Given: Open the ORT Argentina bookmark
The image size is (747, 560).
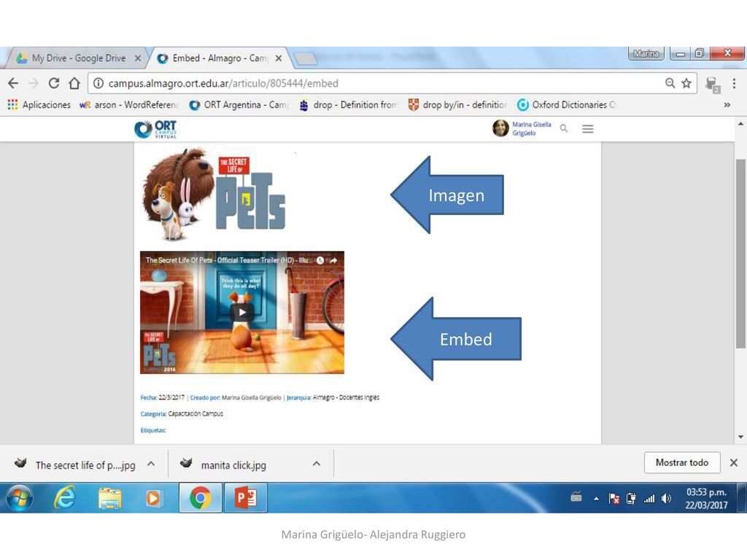Looking at the screenshot, I should (239, 105).
